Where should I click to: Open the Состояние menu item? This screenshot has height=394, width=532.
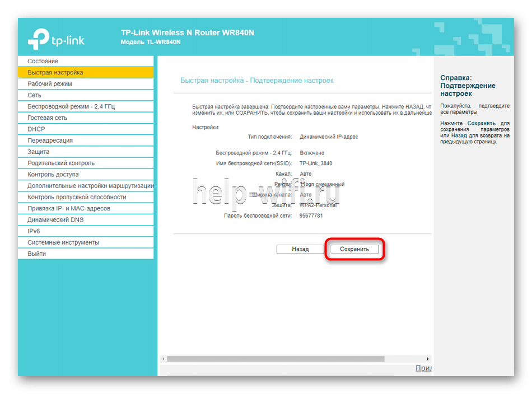pos(86,61)
